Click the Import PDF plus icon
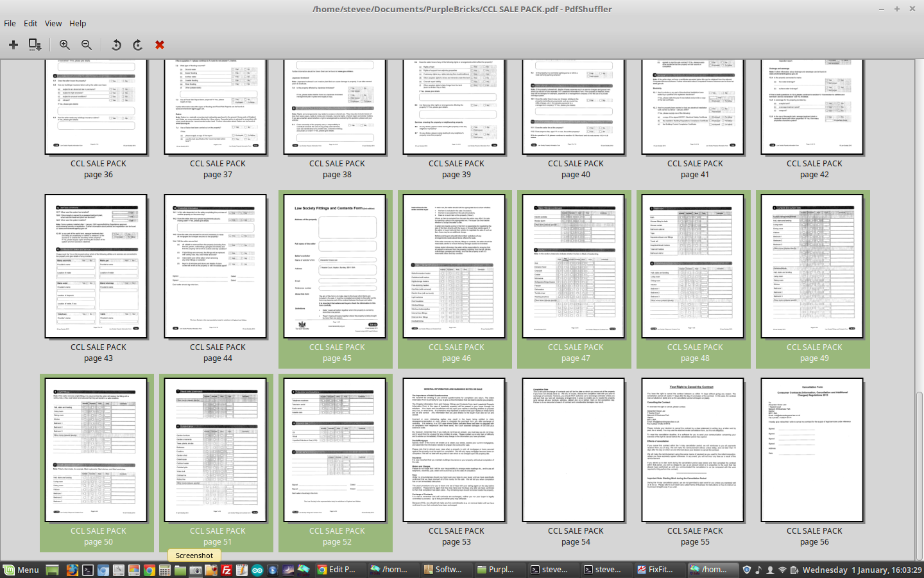Screen dimensions: 924x578 pos(13,44)
